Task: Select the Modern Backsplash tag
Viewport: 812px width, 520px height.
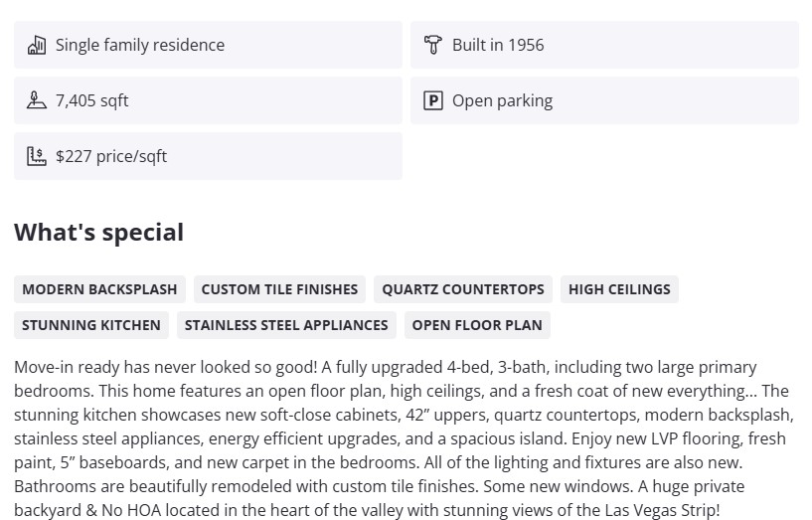Action: point(99,289)
